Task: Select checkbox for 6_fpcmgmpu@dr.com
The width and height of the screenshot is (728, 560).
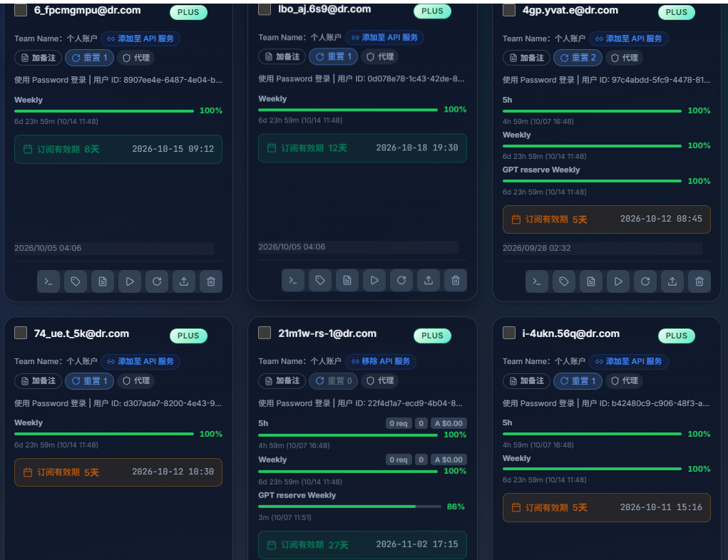Action: (21, 10)
